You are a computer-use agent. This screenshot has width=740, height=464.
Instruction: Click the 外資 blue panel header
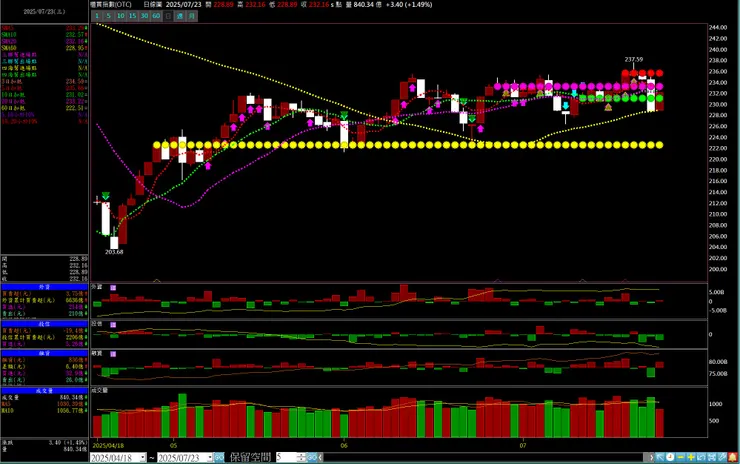[x=44, y=287]
